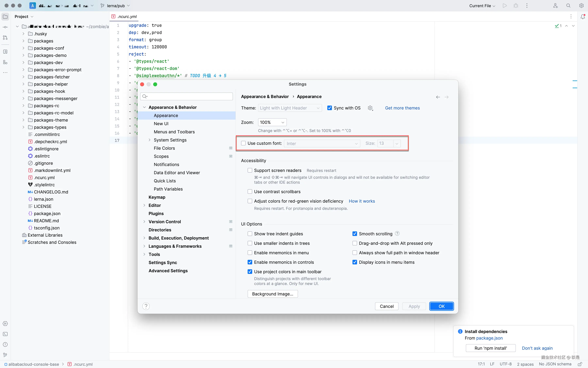
Task: Click the theme sync gear icon
Action: pyautogui.click(x=370, y=108)
